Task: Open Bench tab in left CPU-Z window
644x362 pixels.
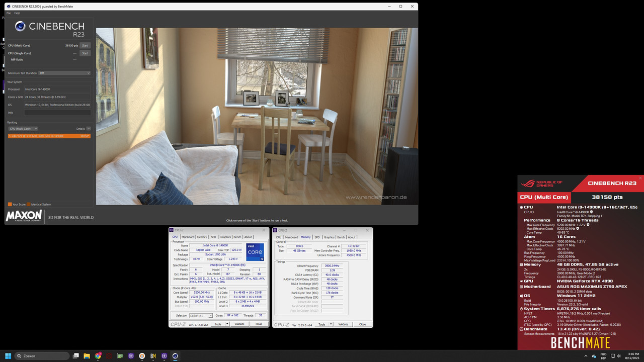Action: (237, 237)
